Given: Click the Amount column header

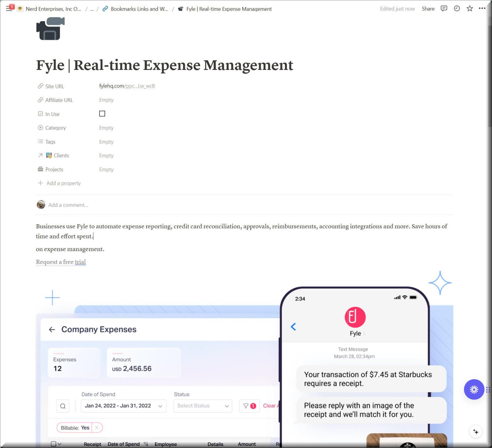Looking at the screenshot, I should (247, 444).
